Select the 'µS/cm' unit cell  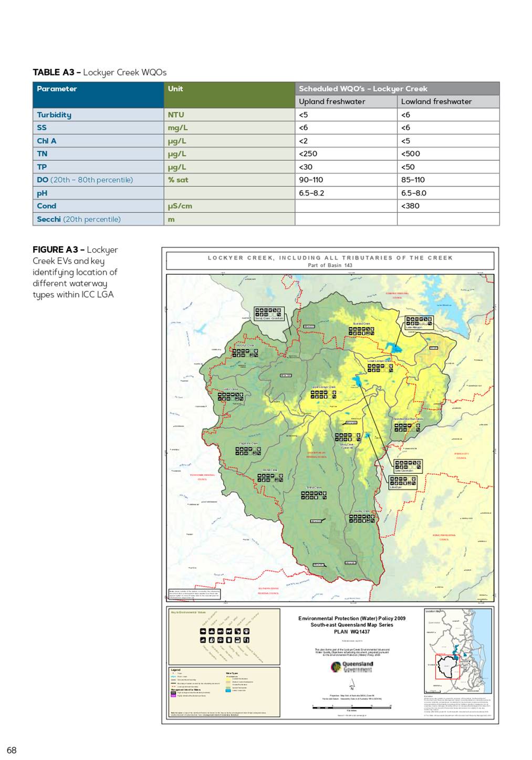[229, 206]
